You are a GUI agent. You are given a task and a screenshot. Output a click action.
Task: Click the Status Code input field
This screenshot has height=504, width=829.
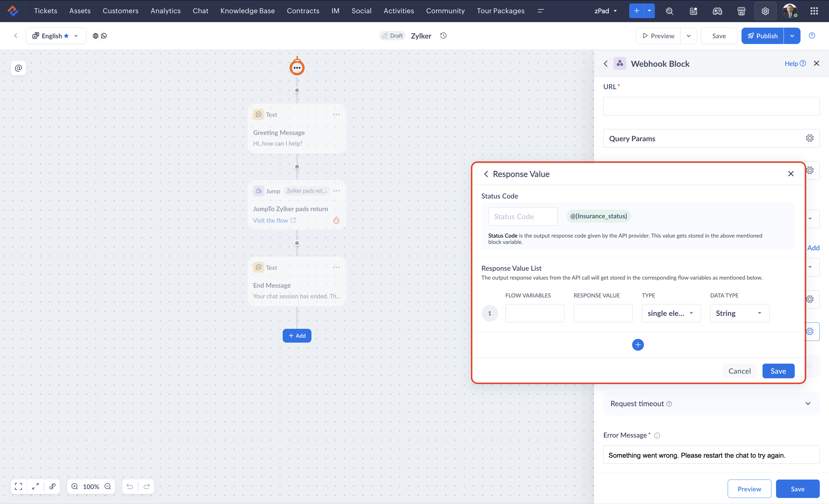(523, 216)
